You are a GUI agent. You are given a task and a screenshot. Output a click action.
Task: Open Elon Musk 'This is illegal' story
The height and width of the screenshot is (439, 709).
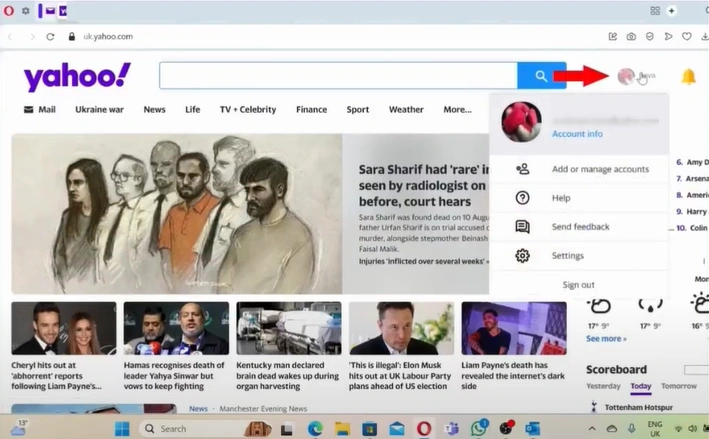pos(400,376)
